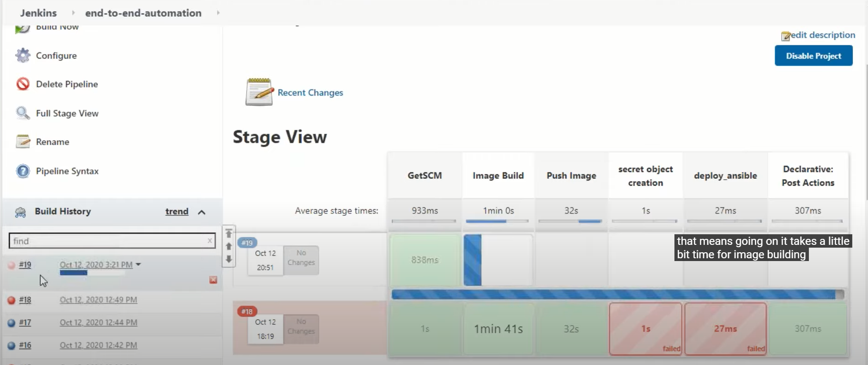Viewport: 868px width, 365px height.
Task: Open build #18 link in history
Action: (25, 300)
